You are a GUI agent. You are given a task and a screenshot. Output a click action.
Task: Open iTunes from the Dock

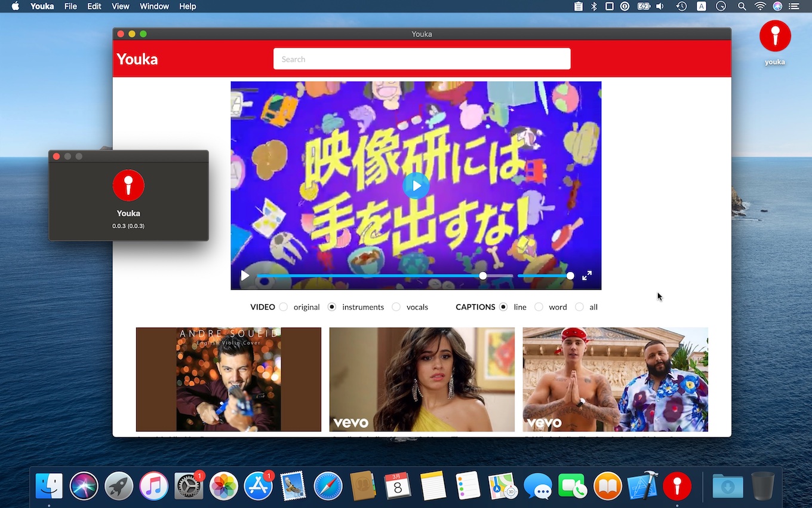(x=154, y=486)
